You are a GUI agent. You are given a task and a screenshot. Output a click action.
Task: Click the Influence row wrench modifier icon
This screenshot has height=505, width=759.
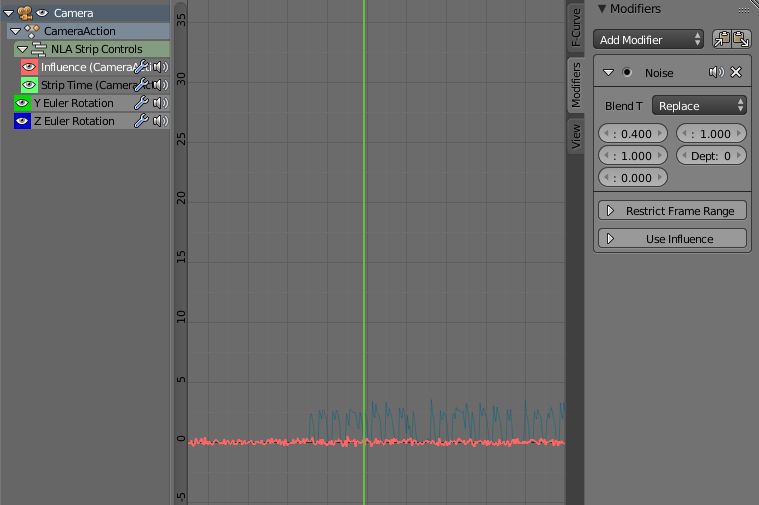[x=141, y=67]
